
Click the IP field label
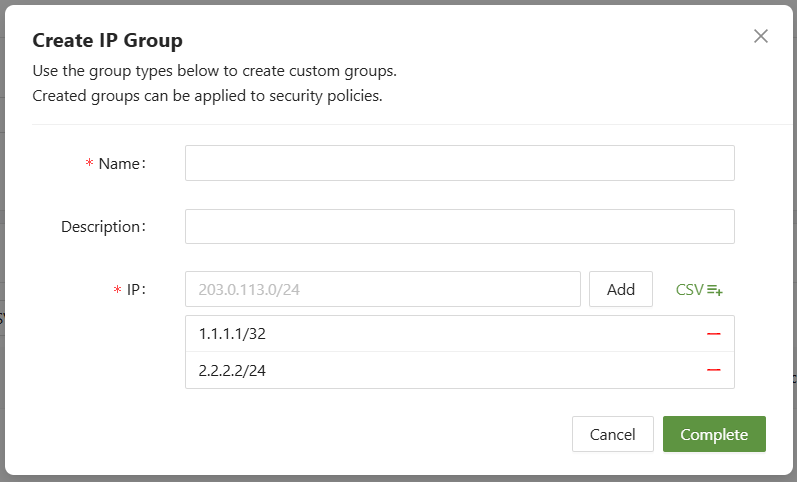coord(136,290)
